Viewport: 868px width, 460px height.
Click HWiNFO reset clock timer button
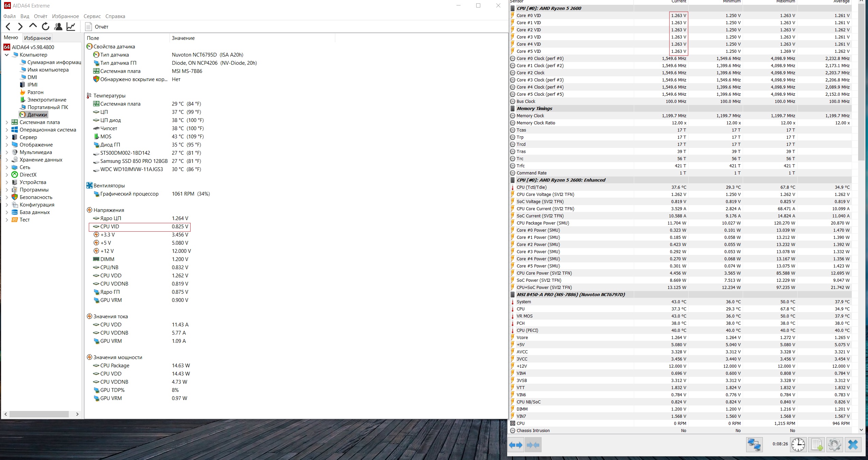(798, 445)
